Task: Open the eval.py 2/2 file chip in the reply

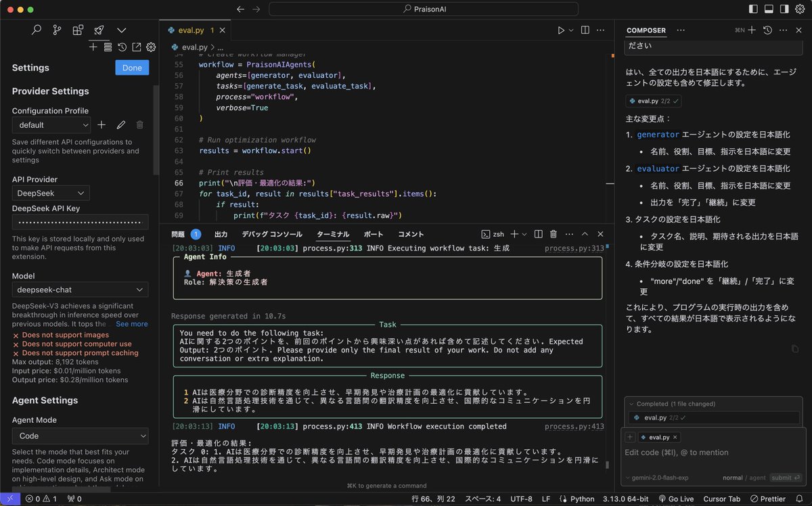Action: 653,101
